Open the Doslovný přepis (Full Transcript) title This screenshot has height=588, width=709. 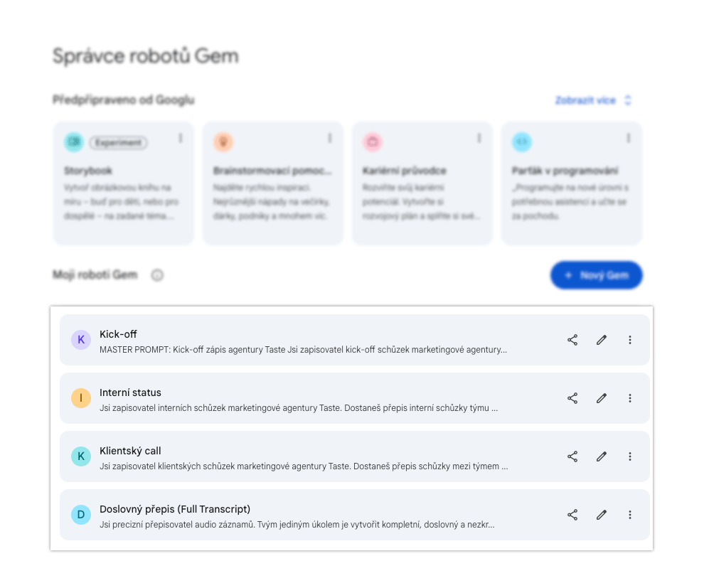175,509
